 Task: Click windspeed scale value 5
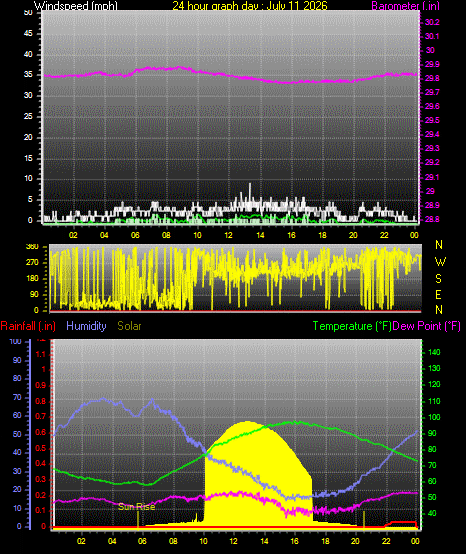click(x=30, y=199)
